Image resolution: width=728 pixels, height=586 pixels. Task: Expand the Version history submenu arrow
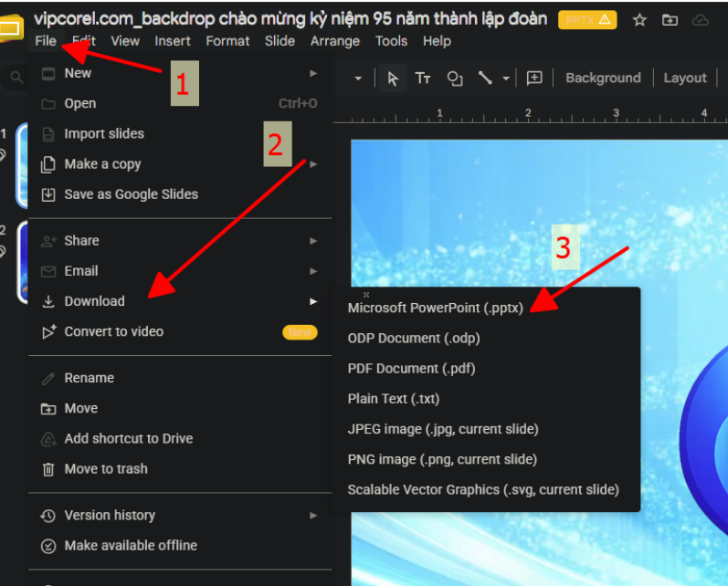coord(313,516)
